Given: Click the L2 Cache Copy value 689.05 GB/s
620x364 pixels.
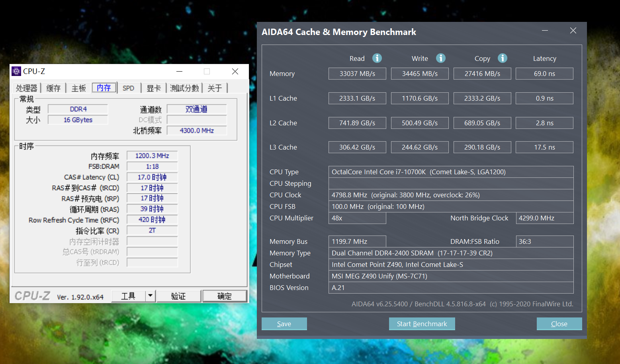Looking at the screenshot, I should (x=482, y=123).
